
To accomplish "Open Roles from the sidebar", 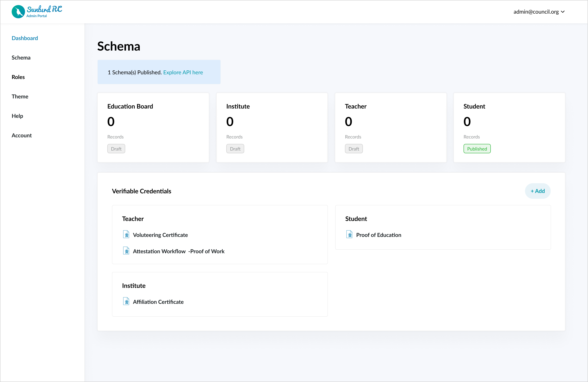I will tap(18, 77).
